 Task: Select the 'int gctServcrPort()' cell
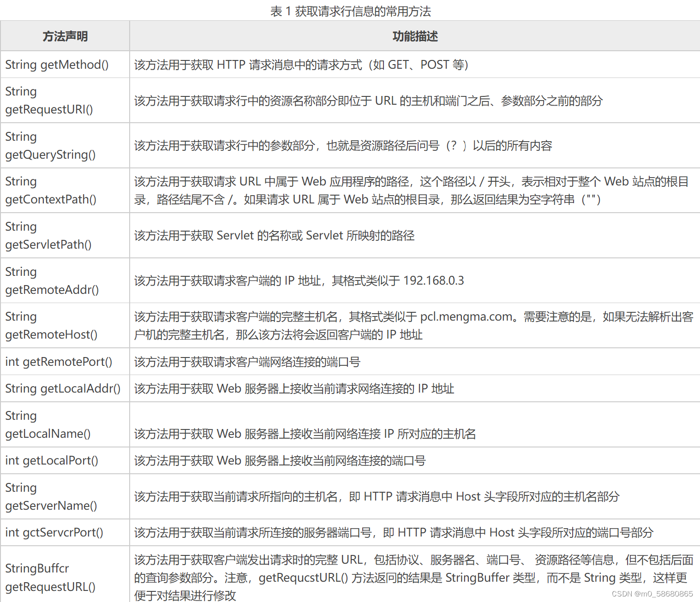pyautogui.click(x=65, y=532)
